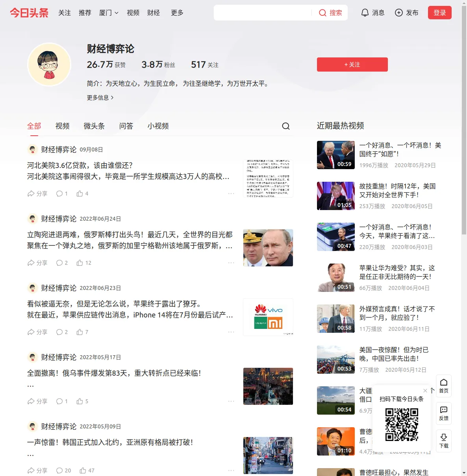
Task: Switch to the 视频 profile tab
Action: [63, 126]
